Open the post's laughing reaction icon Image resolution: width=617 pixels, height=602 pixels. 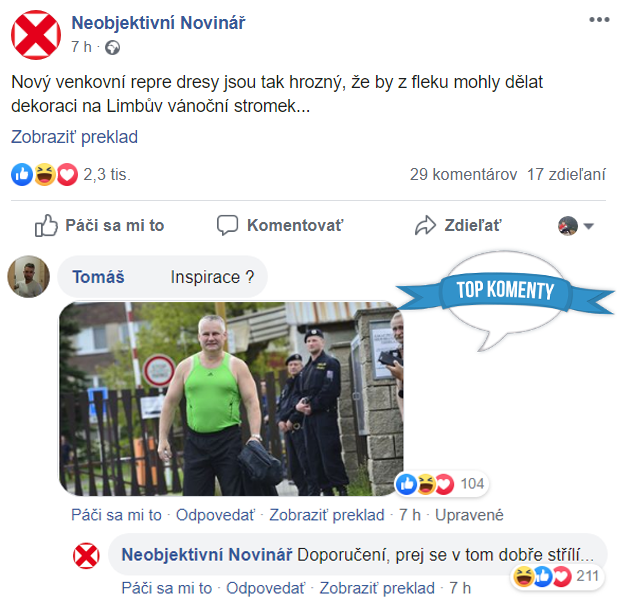(45, 174)
